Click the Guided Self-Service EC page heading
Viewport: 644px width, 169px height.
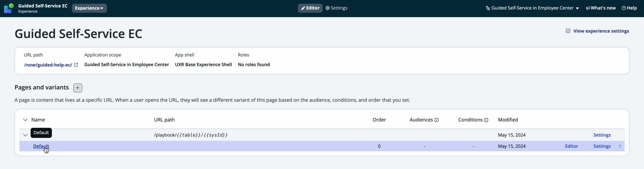tap(78, 34)
